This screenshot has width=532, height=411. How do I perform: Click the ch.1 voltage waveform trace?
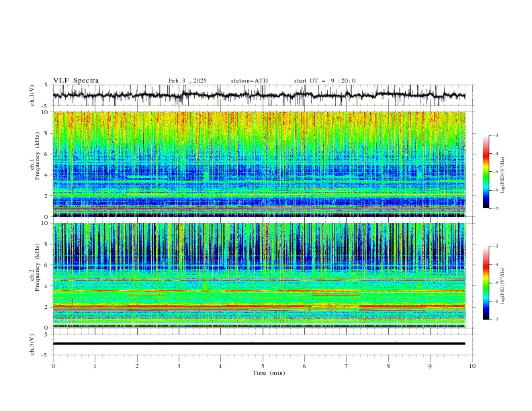(x=259, y=95)
